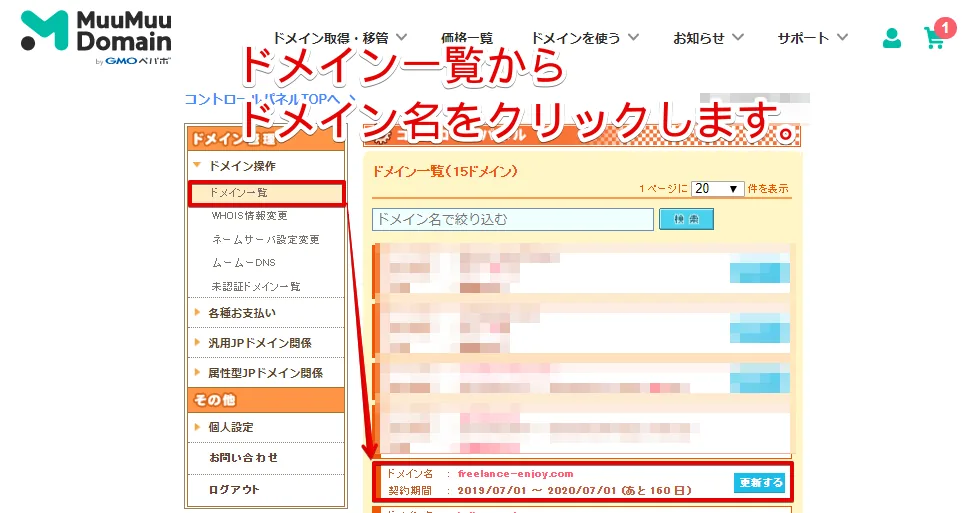
Task: Collapse the ドメイン操作 section
Action: tap(242, 166)
